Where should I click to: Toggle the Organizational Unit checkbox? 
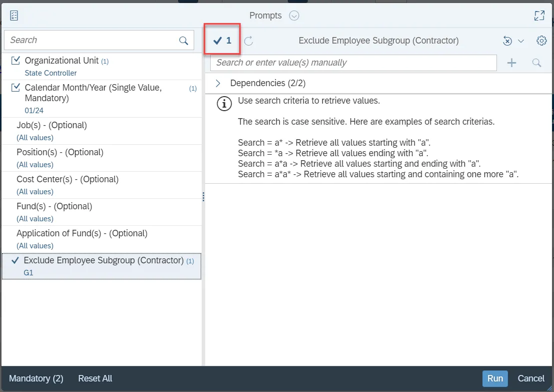click(x=16, y=61)
